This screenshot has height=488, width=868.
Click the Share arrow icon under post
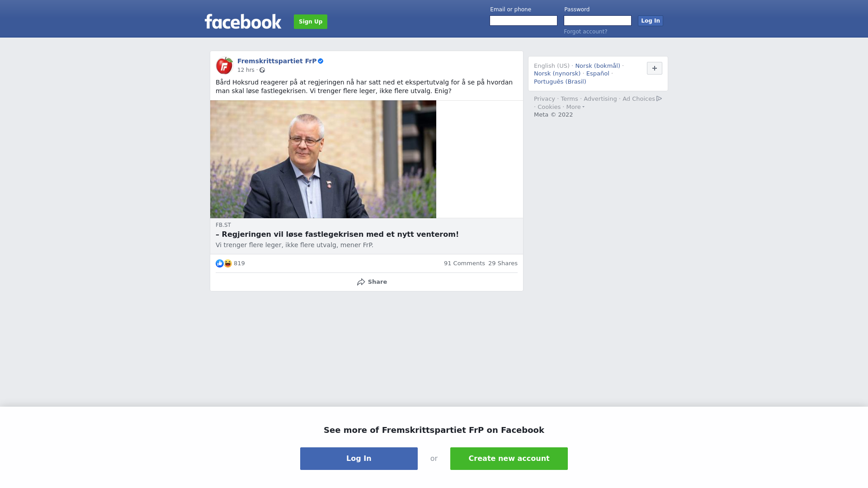coord(361,282)
